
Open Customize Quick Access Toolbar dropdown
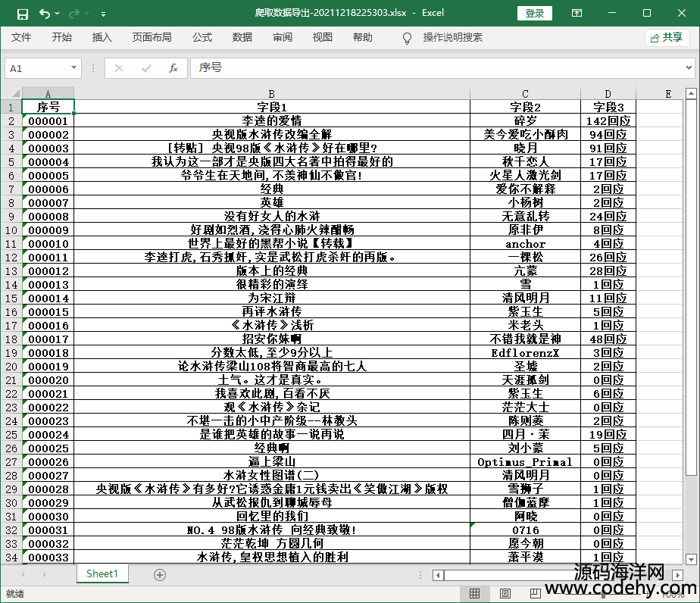103,14
